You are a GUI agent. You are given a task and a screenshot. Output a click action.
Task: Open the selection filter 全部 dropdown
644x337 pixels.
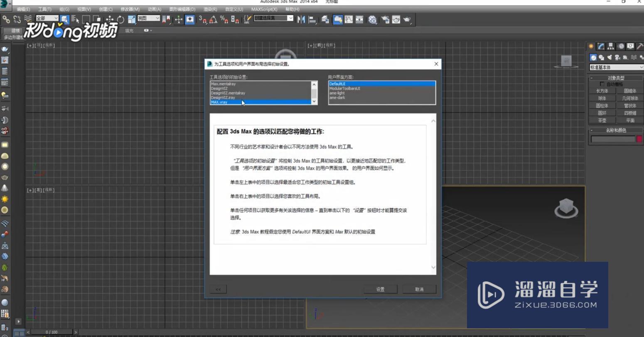[47, 18]
